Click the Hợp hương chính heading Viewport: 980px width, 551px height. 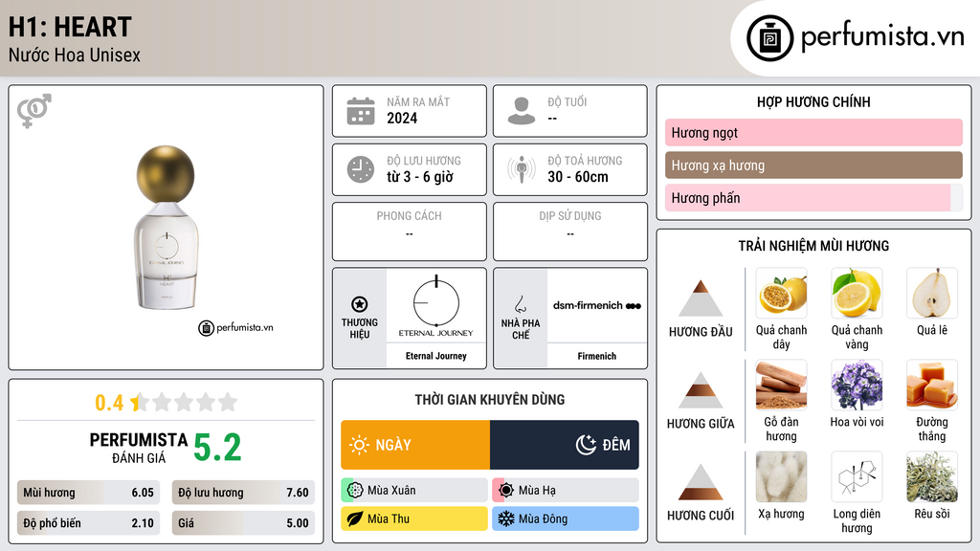tap(813, 101)
